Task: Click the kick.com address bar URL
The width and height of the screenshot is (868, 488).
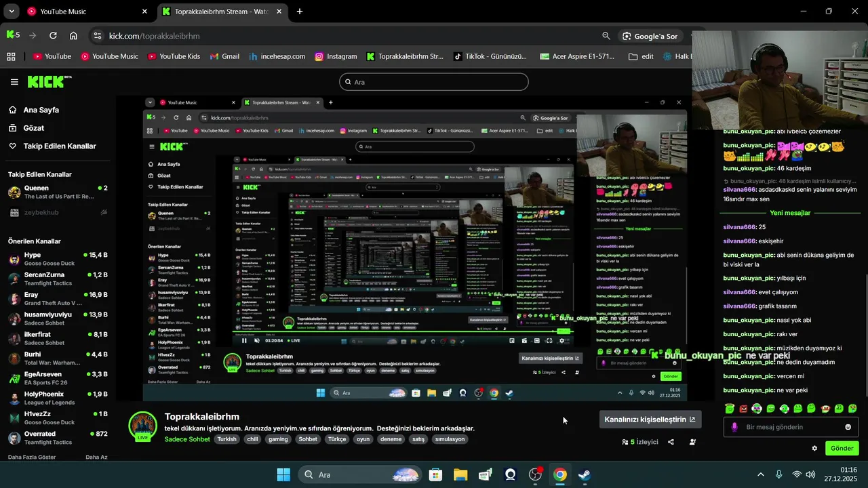Action: point(155,36)
